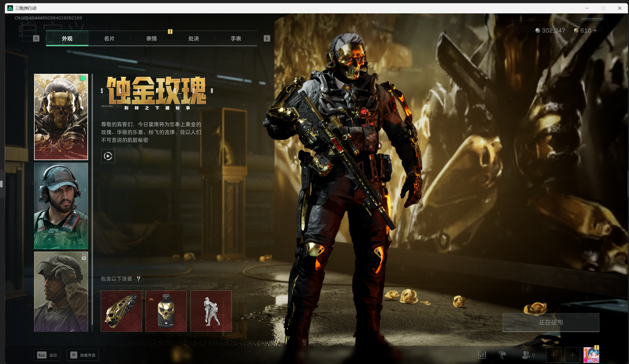Click the silver currency coin icon
The height and width of the screenshot is (364, 629).
click(x=538, y=30)
